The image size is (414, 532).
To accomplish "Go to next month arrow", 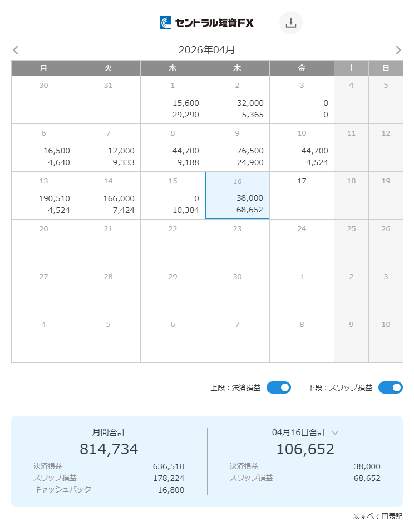I will [398, 50].
